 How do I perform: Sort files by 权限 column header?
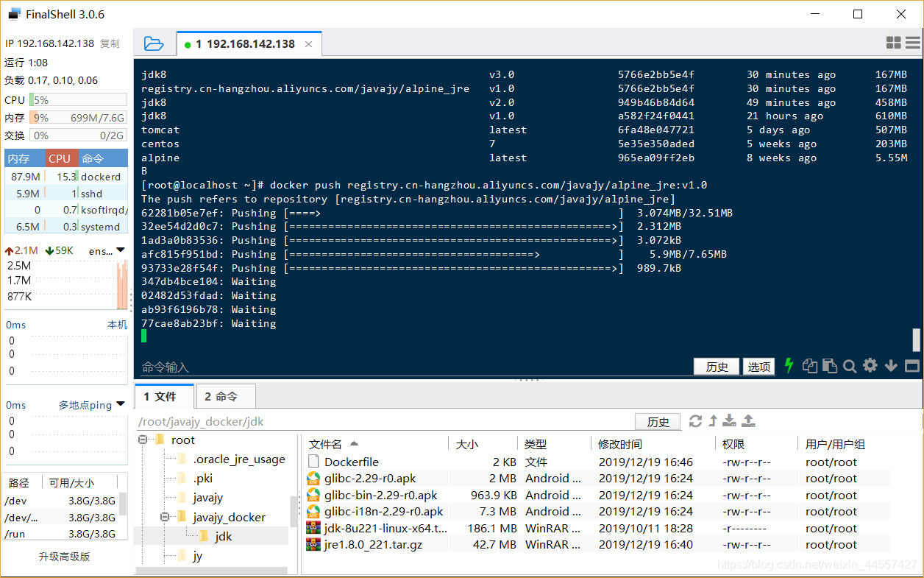pyautogui.click(x=756, y=444)
